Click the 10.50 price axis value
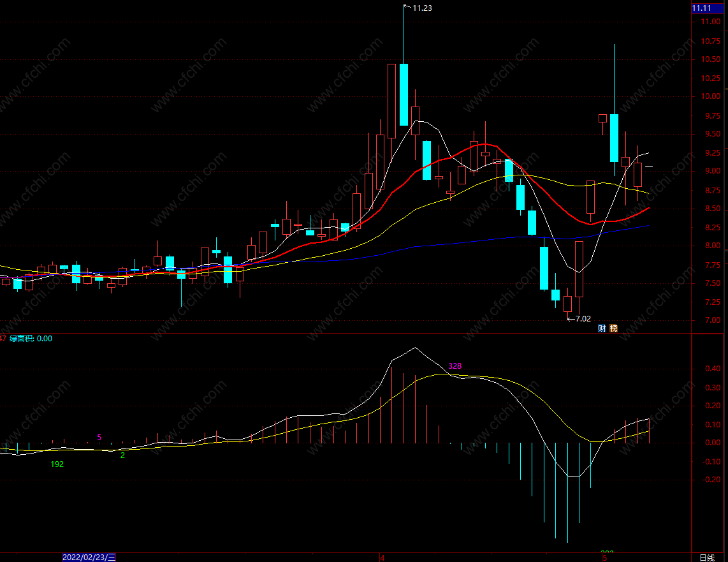 [x=711, y=59]
